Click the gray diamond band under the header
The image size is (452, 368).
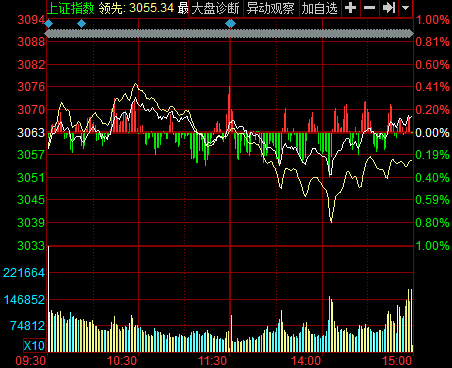230,33
